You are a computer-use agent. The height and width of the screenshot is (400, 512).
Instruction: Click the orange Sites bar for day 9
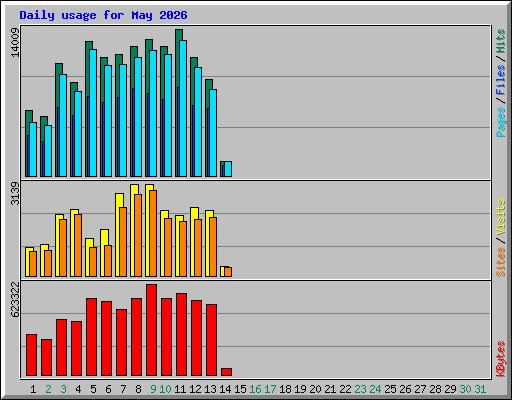(x=153, y=233)
